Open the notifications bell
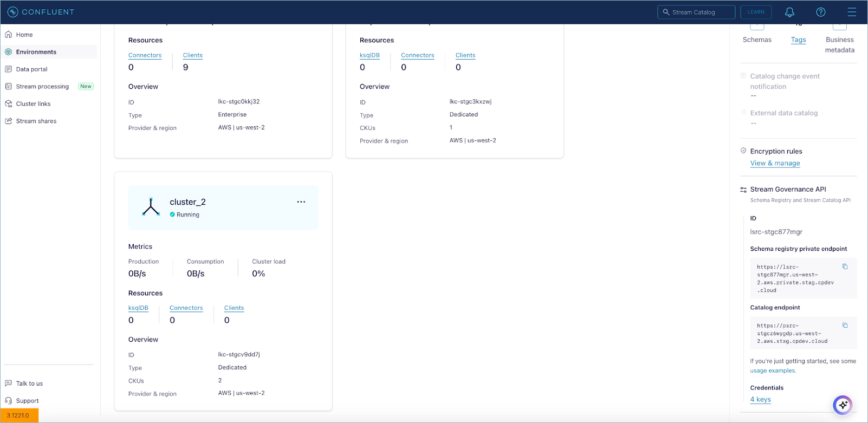The height and width of the screenshot is (423, 868). [x=789, y=12]
